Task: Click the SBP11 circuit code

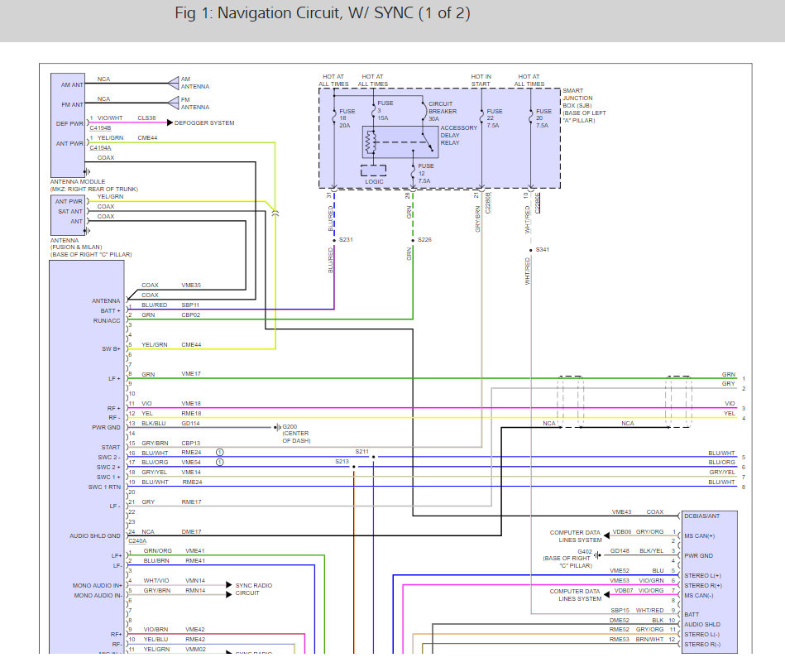Action: click(190, 305)
